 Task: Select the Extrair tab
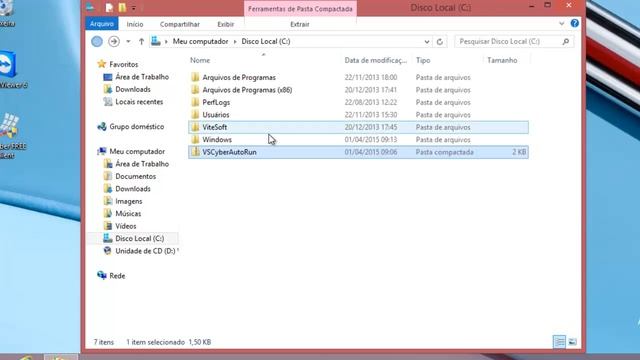click(x=300, y=24)
